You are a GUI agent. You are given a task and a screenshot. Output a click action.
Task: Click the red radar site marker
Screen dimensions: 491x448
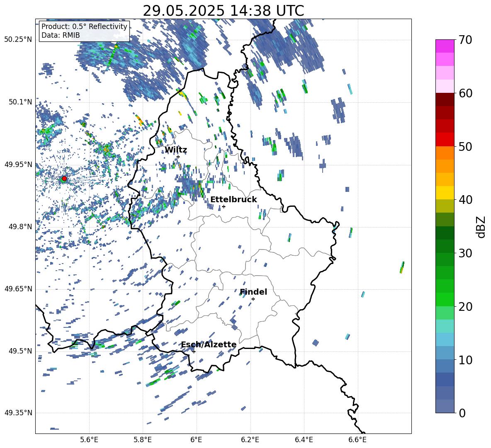coord(64,179)
